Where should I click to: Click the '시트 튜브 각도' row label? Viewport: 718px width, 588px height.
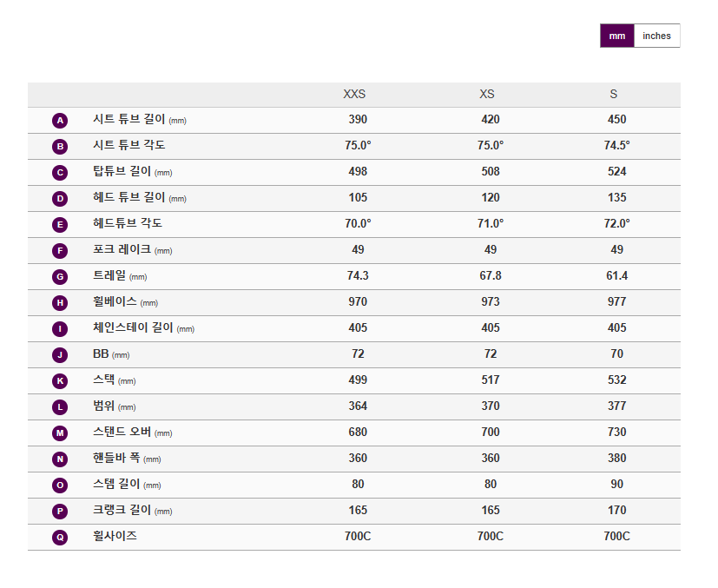[128, 145]
